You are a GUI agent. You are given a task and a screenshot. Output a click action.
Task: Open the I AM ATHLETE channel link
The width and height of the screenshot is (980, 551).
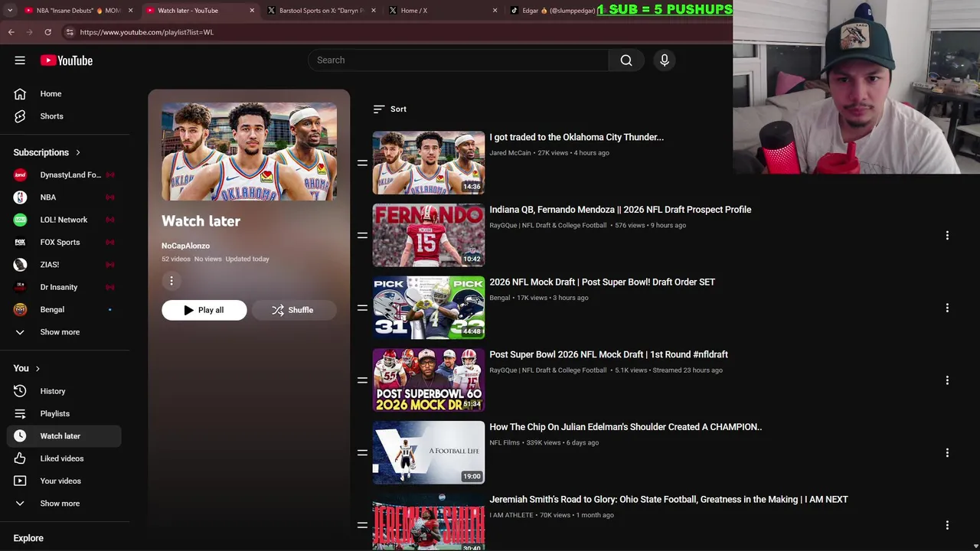[511, 515]
